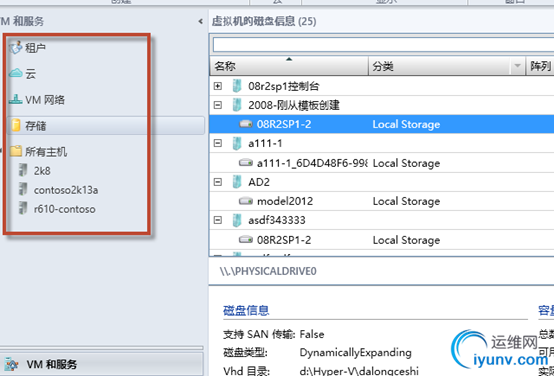Click Local Storage cell for model2012
The height and width of the screenshot is (376, 554).
[406, 201]
